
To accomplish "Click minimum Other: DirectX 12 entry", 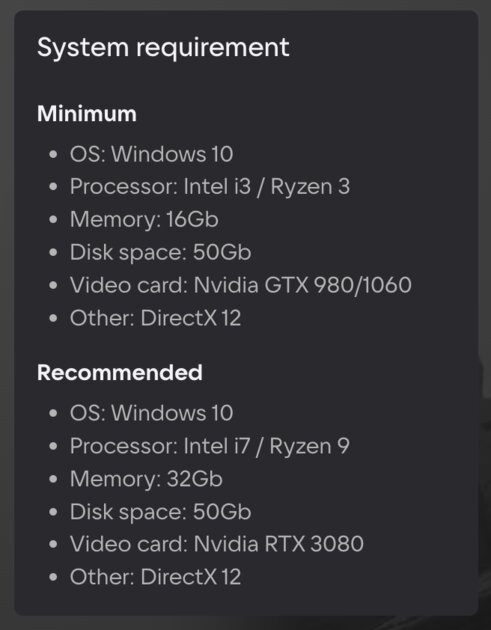I will [x=155, y=318].
